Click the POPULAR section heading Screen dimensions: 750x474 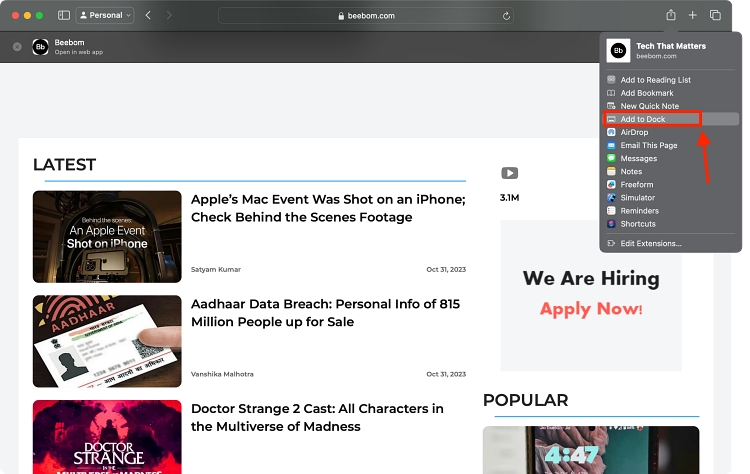[x=525, y=400]
